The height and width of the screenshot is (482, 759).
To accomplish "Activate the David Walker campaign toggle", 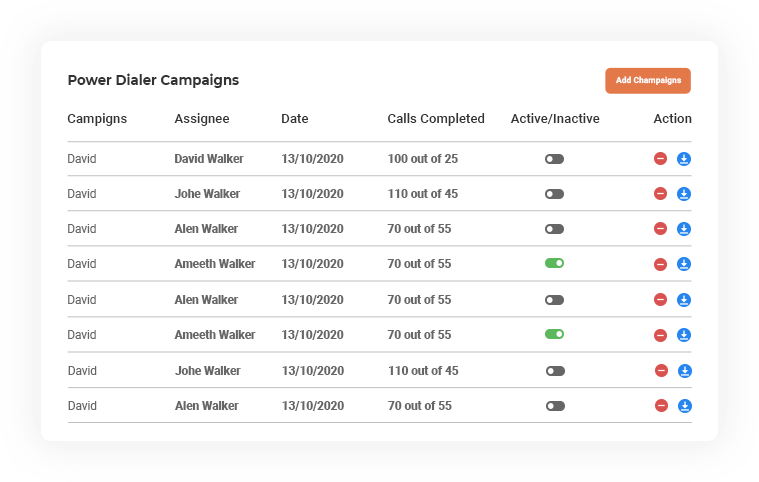I will 554,159.
